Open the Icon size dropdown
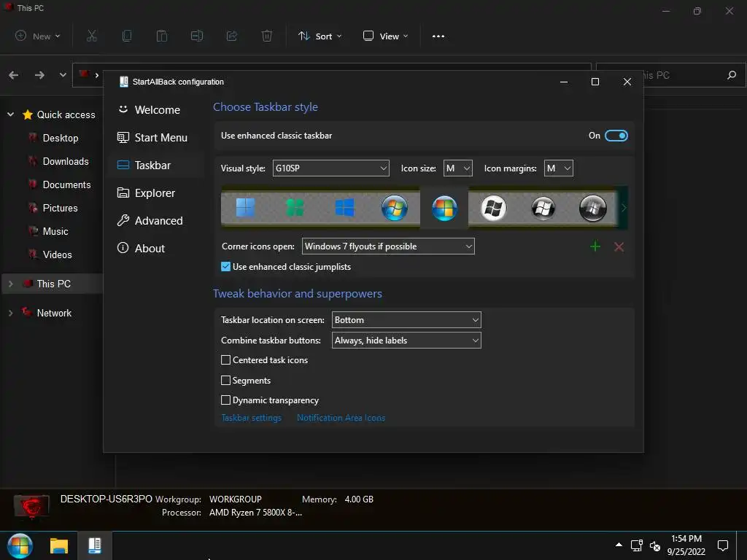Image resolution: width=747 pixels, height=560 pixels. [458, 168]
